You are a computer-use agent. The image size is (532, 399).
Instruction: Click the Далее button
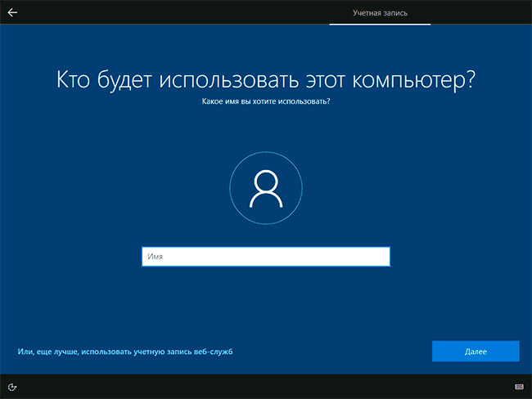coord(476,352)
